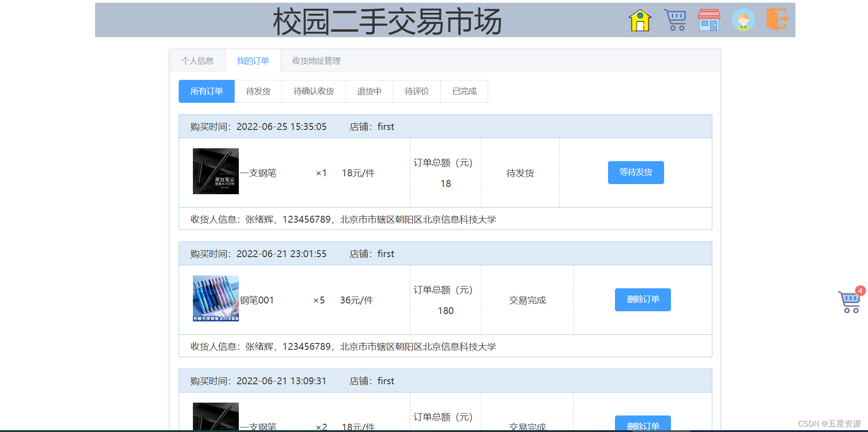Open the 一支钢笔 product thumbnail
868x432 pixels.
pos(215,171)
